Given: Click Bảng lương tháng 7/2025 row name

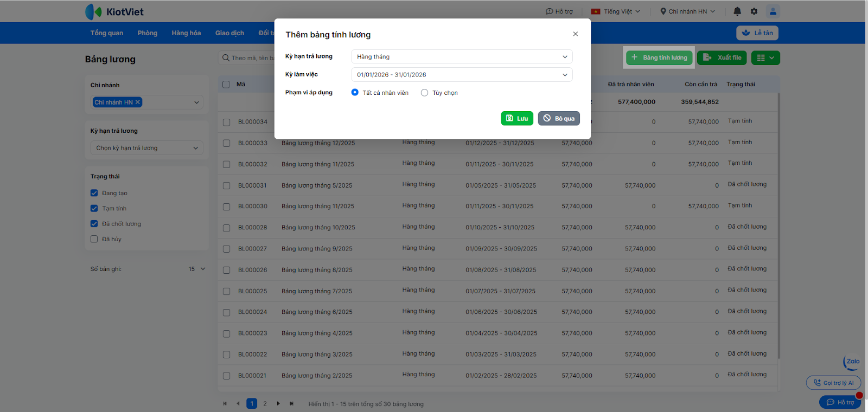Looking at the screenshot, I should pyautogui.click(x=317, y=291).
